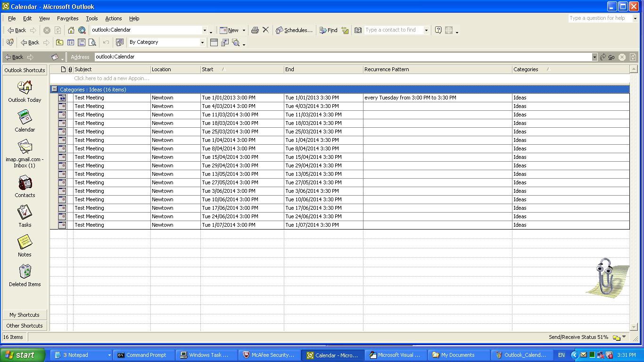Click the Delete (X) toolbar icon

click(265, 30)
